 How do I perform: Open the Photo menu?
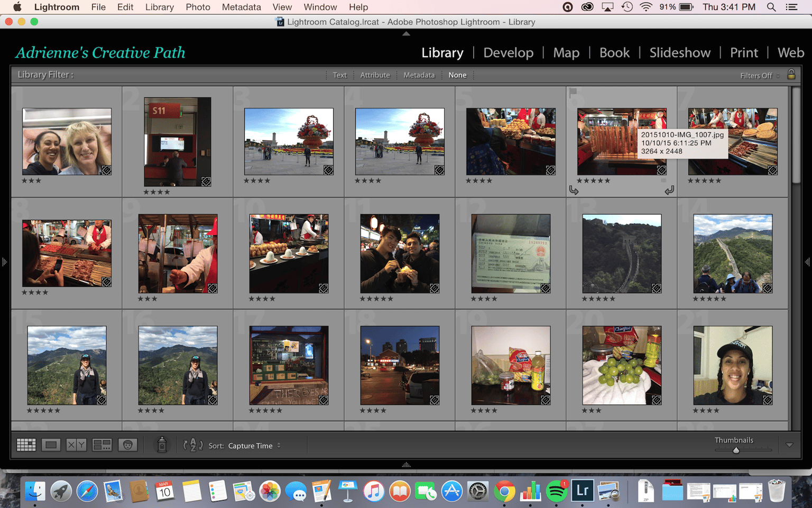point(198,7)
